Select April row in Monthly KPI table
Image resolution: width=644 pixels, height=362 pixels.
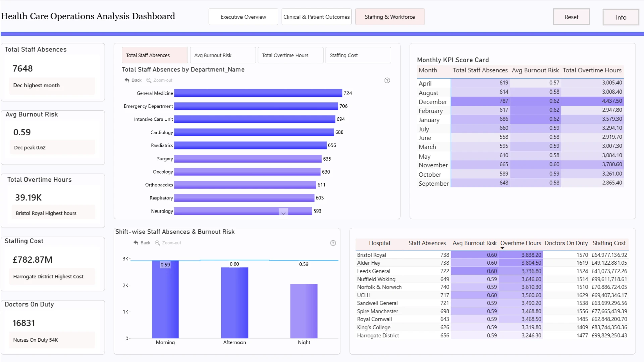[520, 83]
